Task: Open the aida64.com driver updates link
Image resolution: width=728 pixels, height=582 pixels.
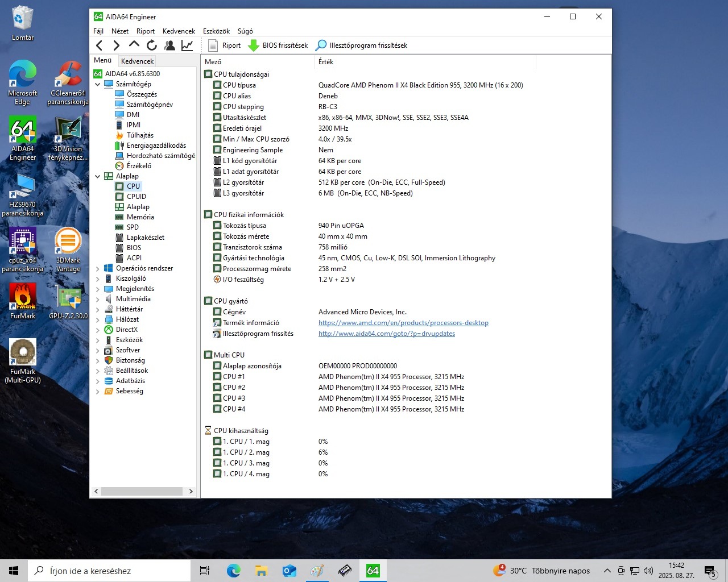Action: click(x=386, y=334)
